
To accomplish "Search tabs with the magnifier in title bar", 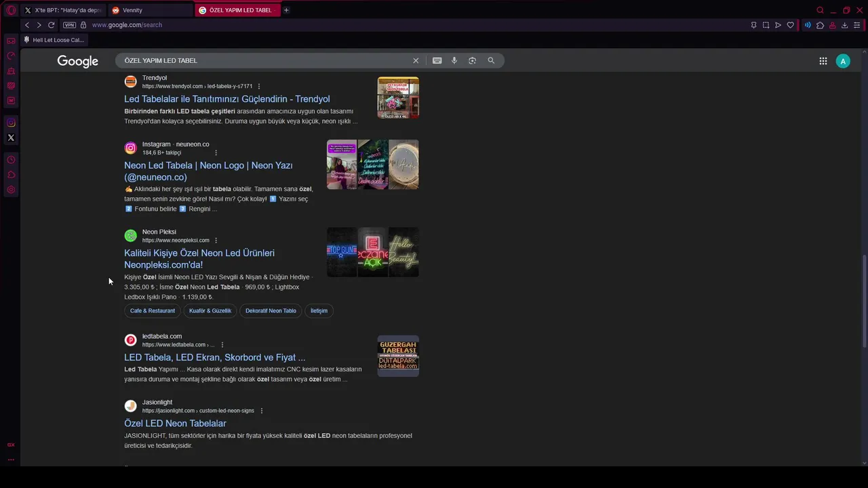I will pyautogui.click(x=820, y=10).
